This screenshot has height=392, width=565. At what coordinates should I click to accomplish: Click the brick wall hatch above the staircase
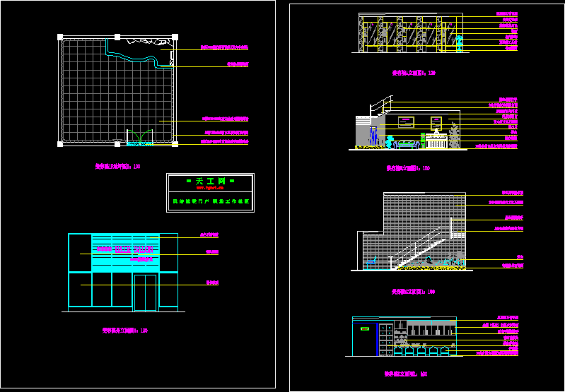(417, 212)
